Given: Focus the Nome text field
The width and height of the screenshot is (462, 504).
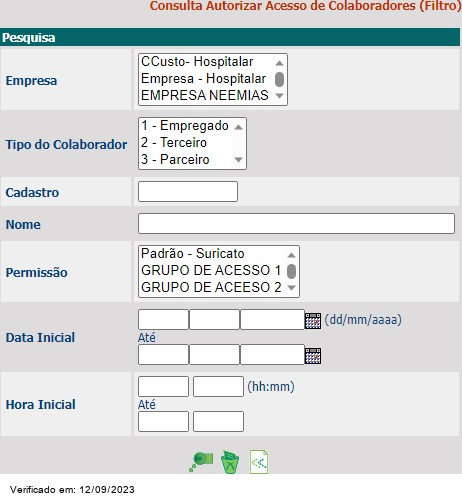Looking at the screenshot, I should (x=296, y=223).
